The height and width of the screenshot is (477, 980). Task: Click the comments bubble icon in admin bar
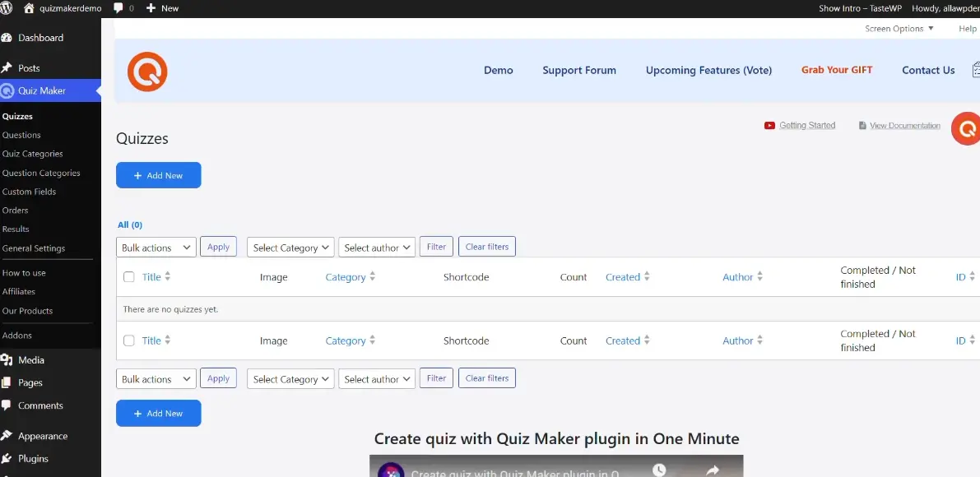(118, 8)
